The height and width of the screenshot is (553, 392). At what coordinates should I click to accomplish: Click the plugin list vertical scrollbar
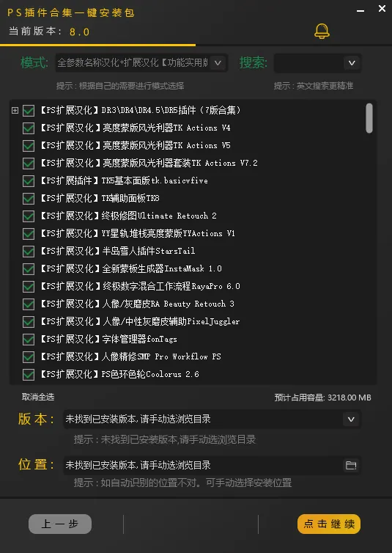coord(369,118)
